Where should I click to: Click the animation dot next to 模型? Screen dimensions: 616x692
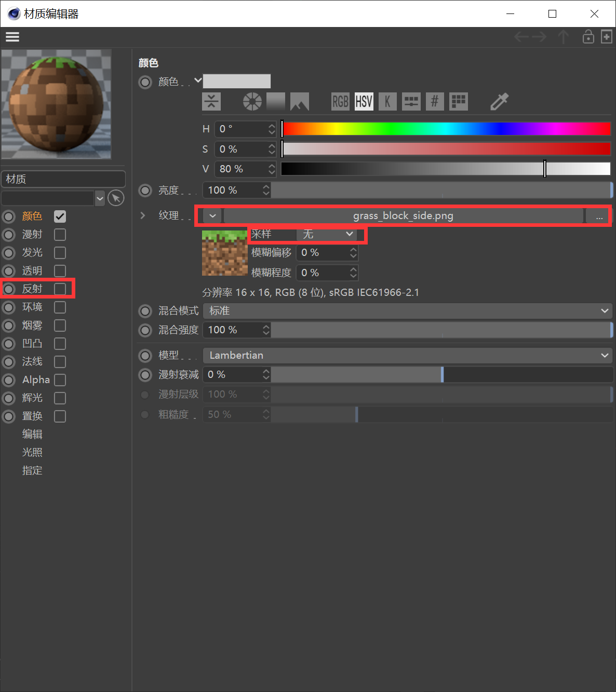(145, 356)
